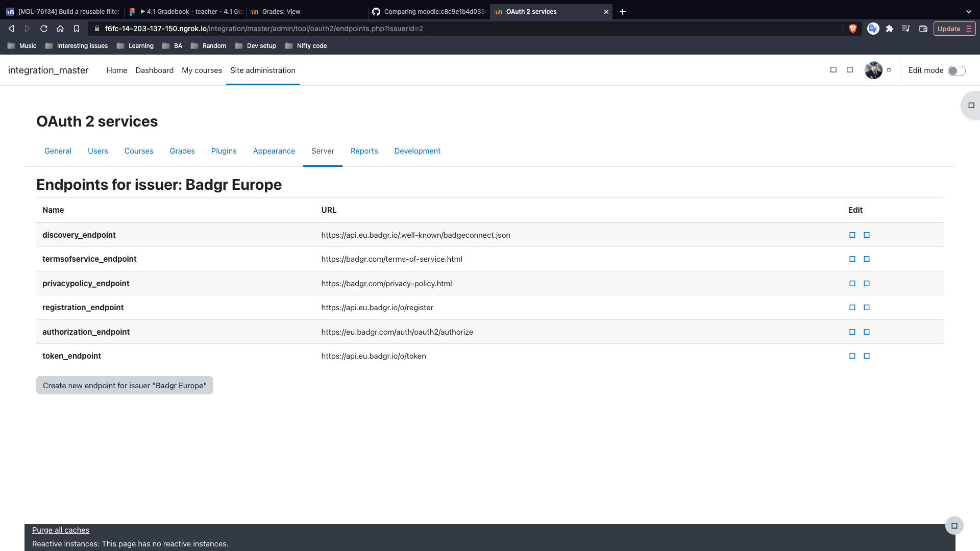
Task: Switch to the Reports admin tab
Action: point(364,151)
